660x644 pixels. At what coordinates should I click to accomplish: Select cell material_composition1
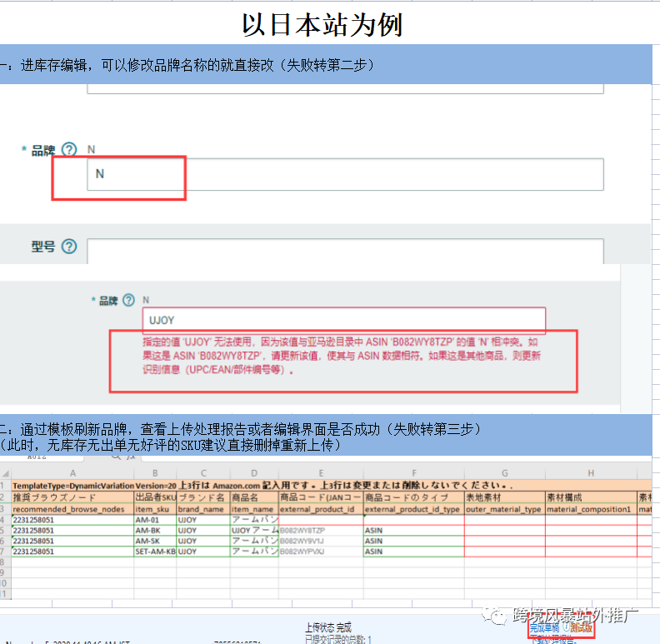point(591,509)
